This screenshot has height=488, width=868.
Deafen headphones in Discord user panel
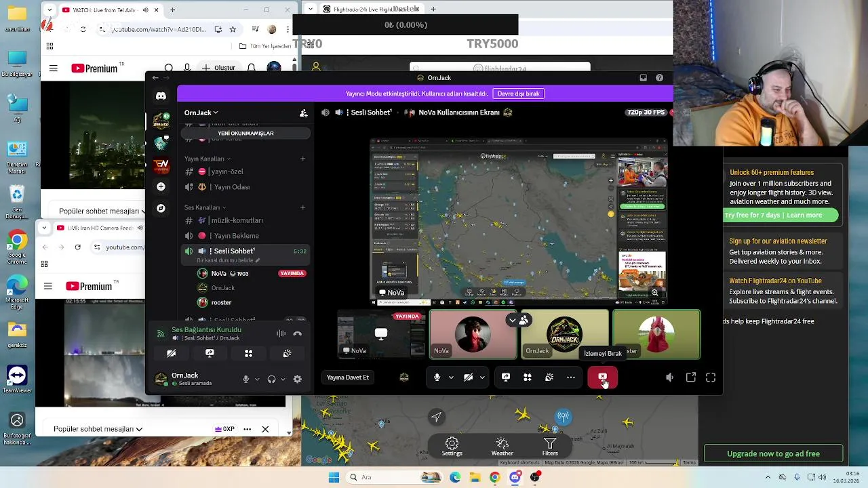click(x=271, y=379)
